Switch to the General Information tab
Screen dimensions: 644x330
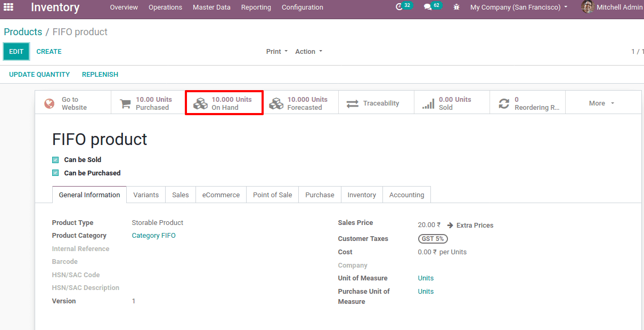[89, 195]
